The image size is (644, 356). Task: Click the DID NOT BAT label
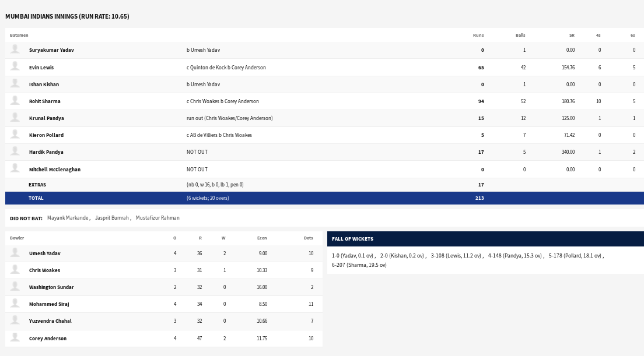(x=26, y=218)
